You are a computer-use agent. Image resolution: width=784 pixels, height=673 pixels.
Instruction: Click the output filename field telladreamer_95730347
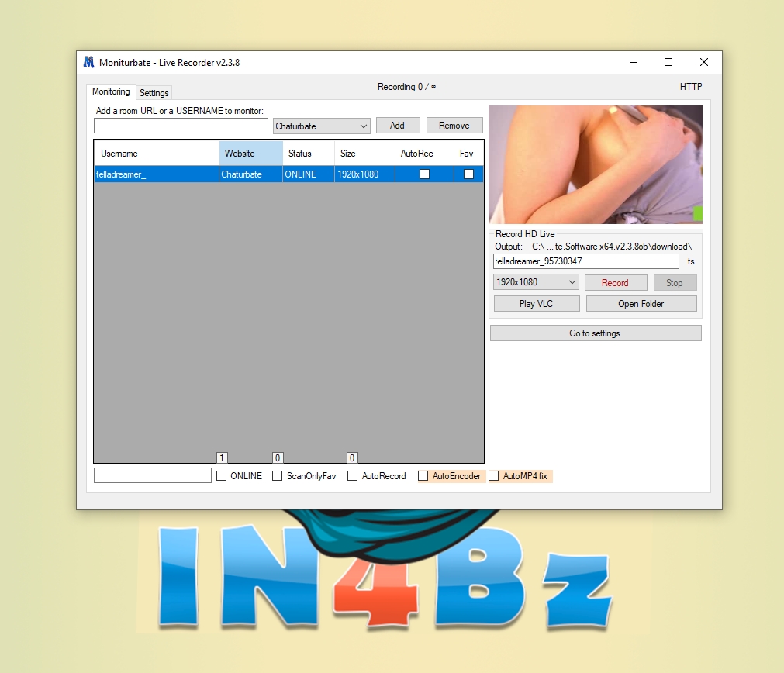click(x=586, y=261)
